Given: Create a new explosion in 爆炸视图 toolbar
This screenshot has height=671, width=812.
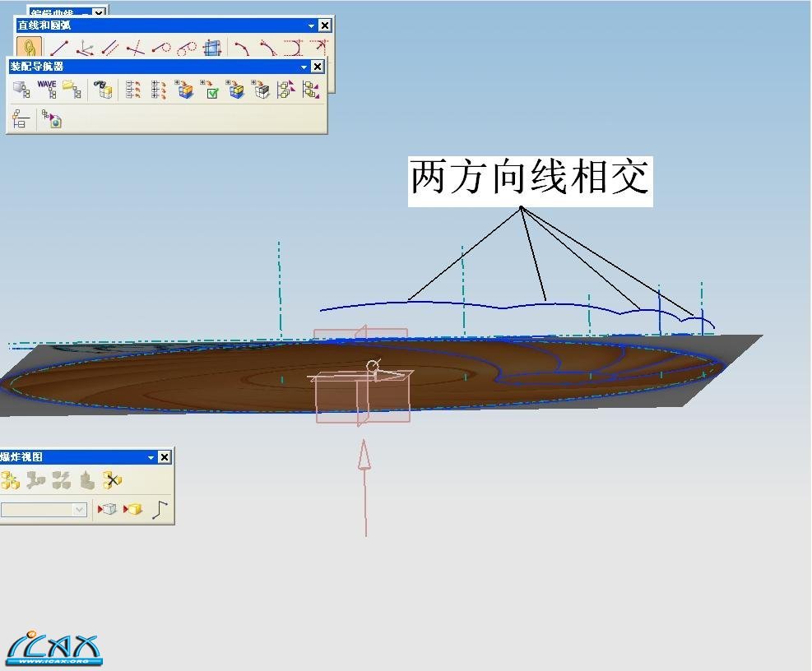Looking at the screenshot, I should pos(10,480).
